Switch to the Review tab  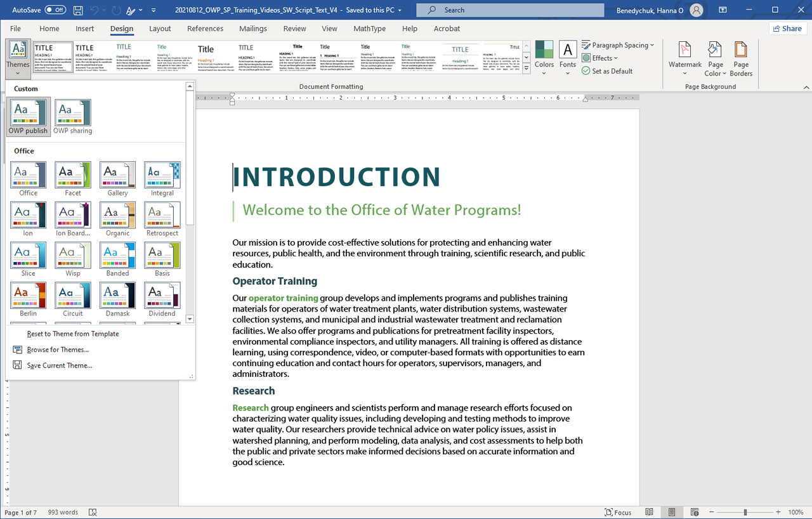click(x=294, y=29)
